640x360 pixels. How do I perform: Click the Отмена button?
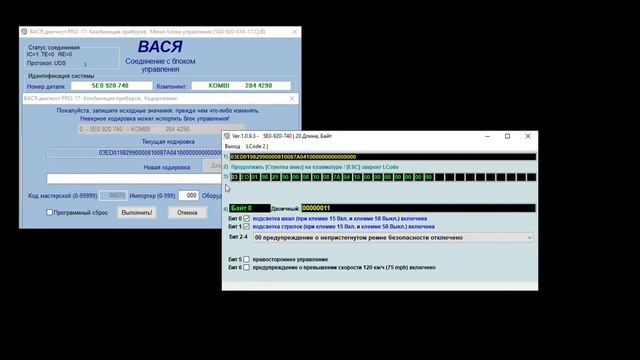pyautogui.click(x=187, y=213)
